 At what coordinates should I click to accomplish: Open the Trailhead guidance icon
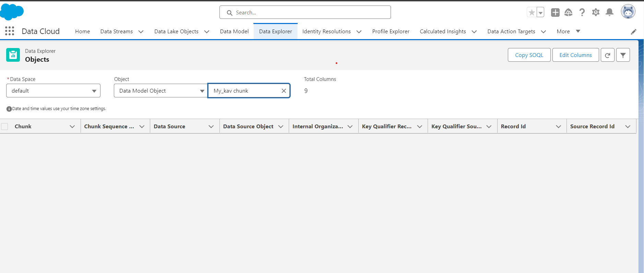tap(569, 13)
